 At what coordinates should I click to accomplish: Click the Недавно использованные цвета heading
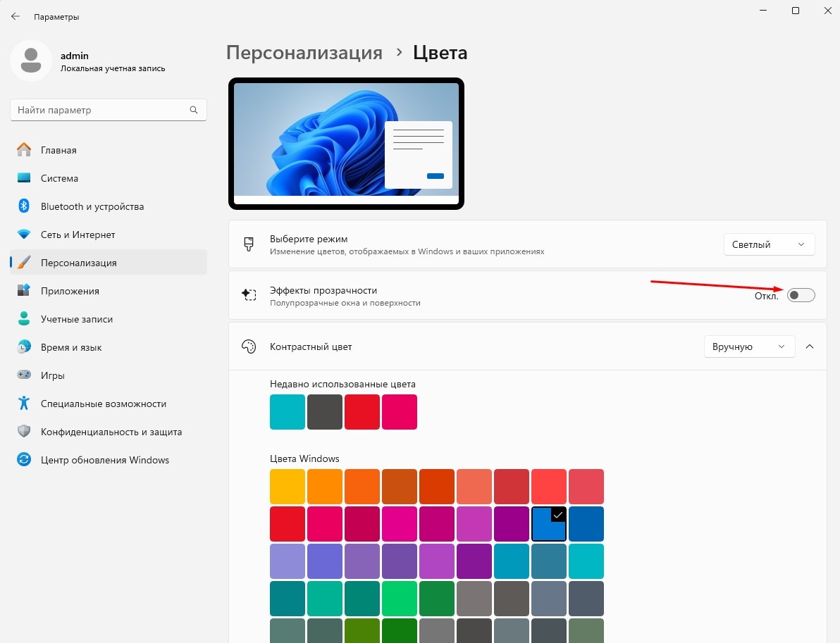[343, 384]
